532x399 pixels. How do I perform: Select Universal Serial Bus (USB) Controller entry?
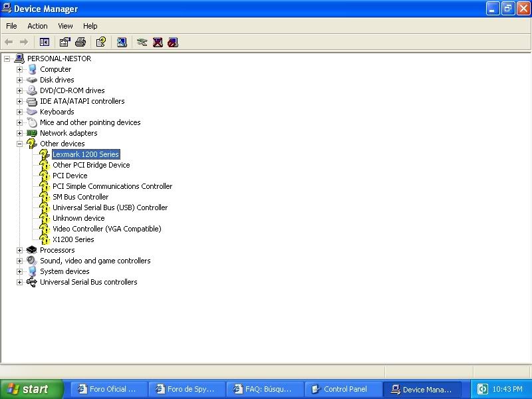pyautogui.click(x=110, y=207)
